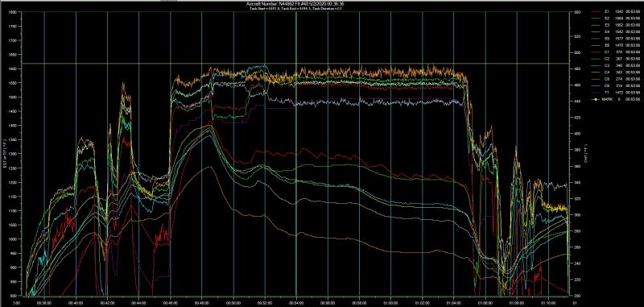This screenshot has height=307, width=644.
Task: Click the 1800 label on left axis
Action: point(12,12)
